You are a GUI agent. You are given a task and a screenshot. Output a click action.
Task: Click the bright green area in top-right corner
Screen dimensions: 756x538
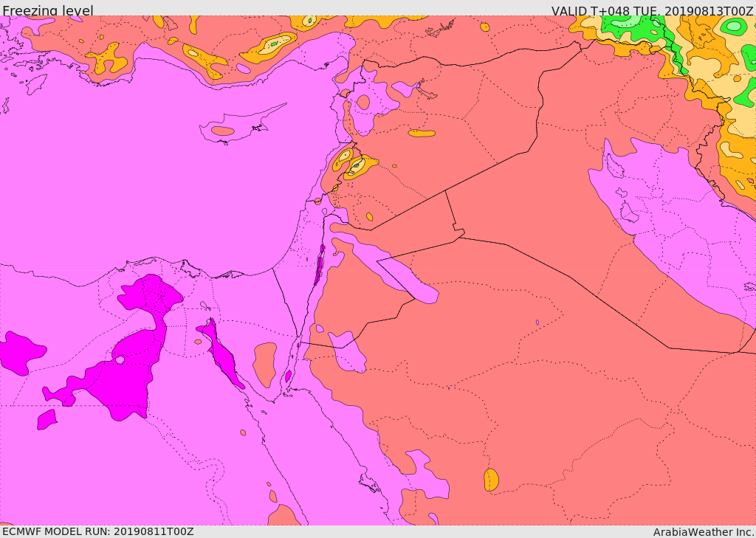[628, 27]
